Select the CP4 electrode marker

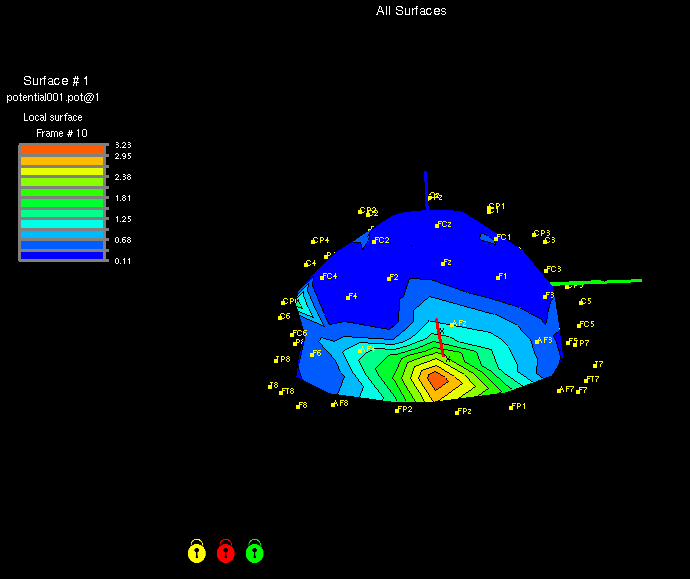coord(313,241)
